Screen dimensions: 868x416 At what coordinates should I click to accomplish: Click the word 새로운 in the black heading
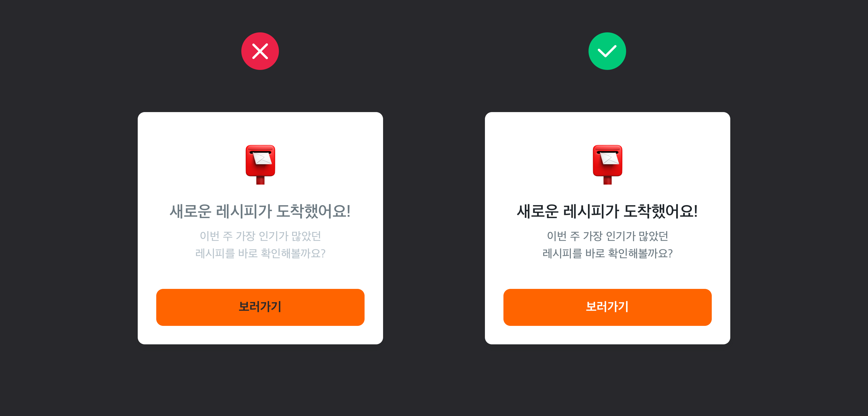pyautogui.click(x=538, y=211)
